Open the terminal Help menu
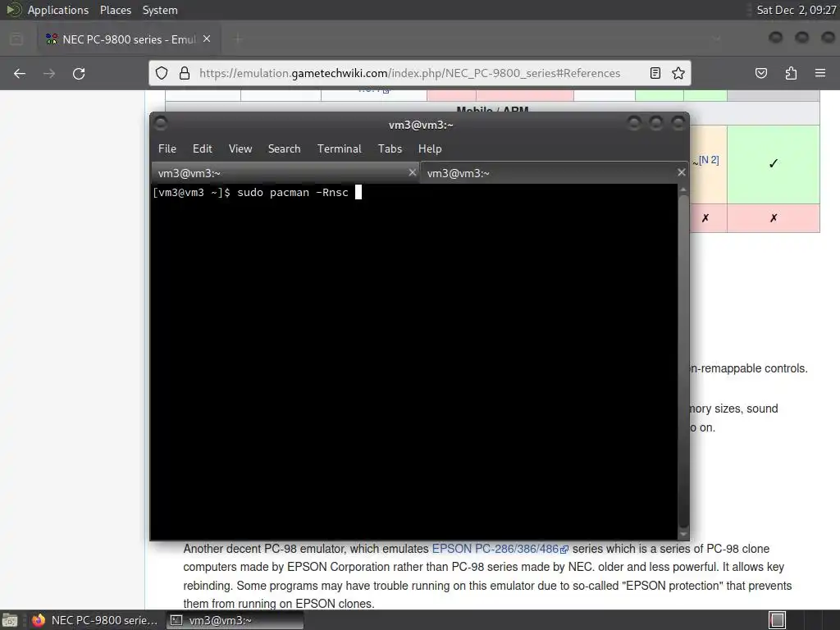840x630 pixels. [x=430, y=149]
